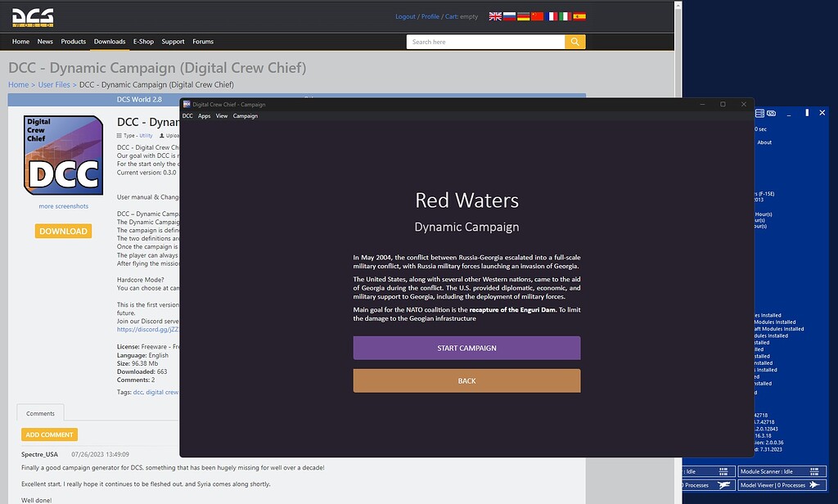
Task: Select the Spanish flag language icon
Action: pyautogui.click(x=579, y=16)
